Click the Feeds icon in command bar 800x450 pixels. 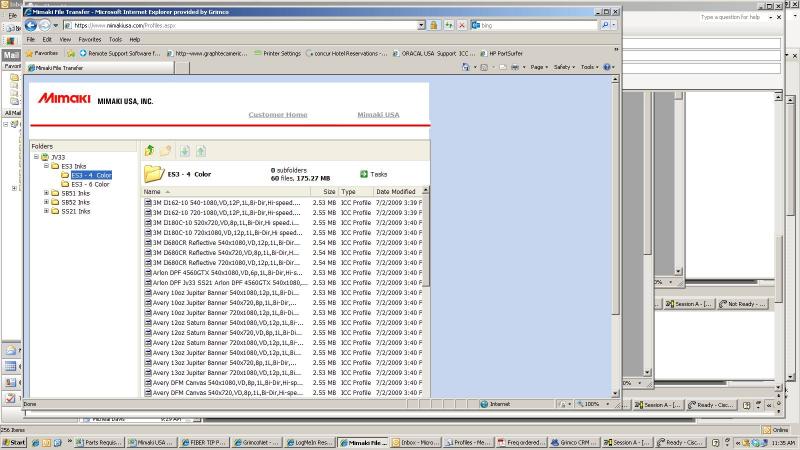tap(484, 67)
